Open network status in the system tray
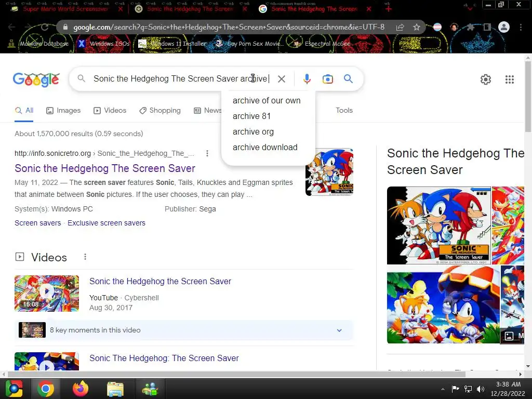The width and height of the screenshot is (532, 399). pos(468,389)
